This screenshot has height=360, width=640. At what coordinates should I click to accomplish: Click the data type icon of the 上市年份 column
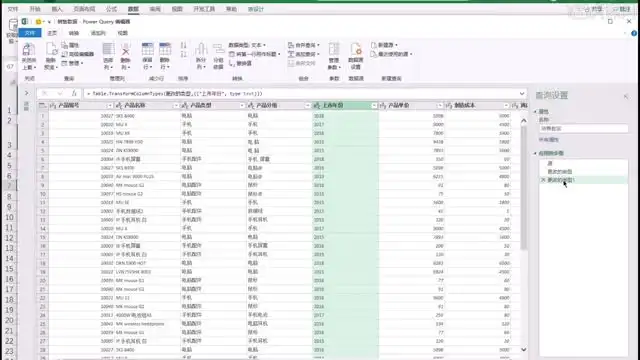coord(317,106)
